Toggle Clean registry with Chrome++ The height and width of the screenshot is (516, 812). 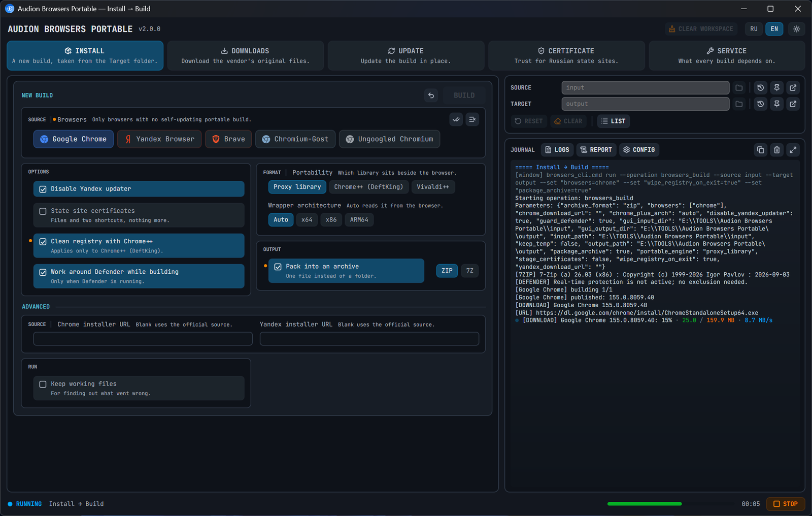[x=139, y=246]
